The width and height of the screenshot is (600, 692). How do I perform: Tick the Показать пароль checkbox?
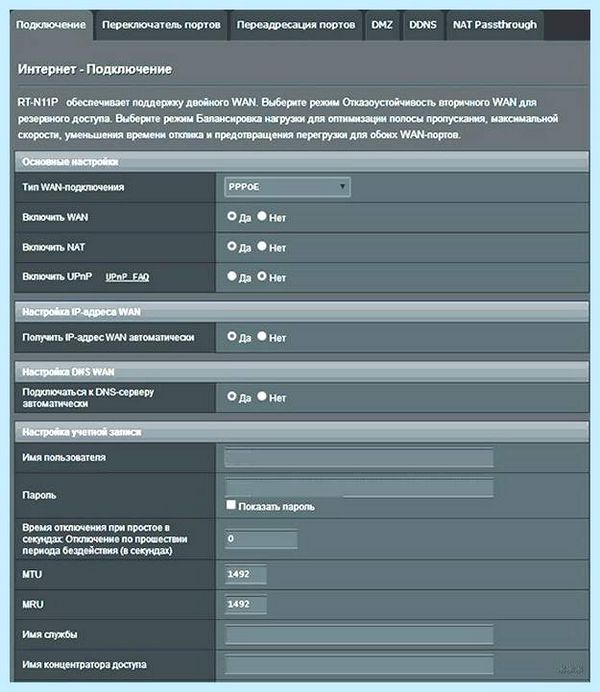231,505
